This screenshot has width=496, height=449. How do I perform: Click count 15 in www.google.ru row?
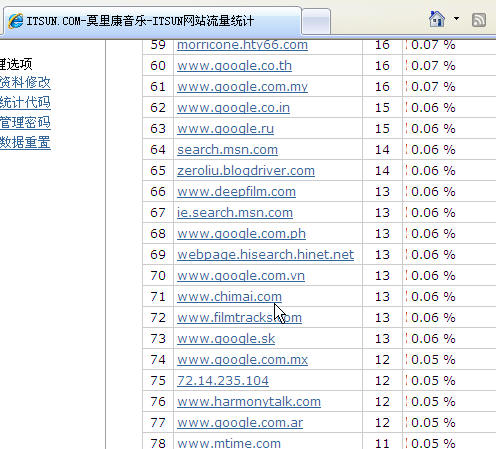[382, 129]
